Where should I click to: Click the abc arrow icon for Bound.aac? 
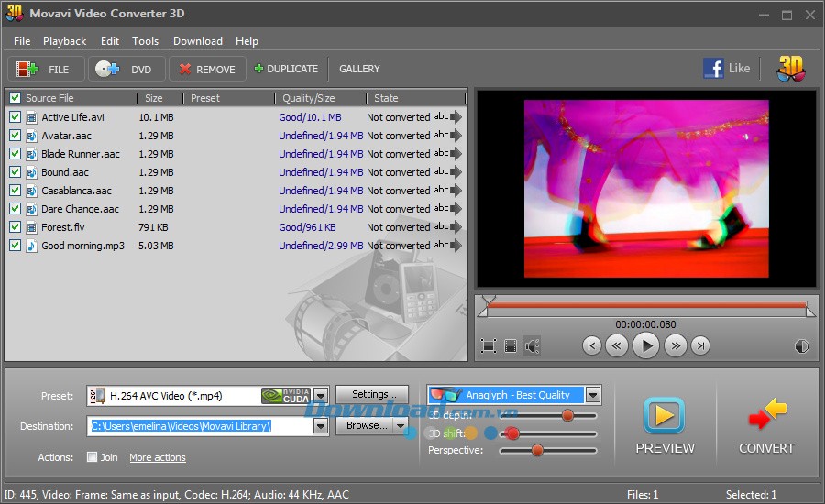click(x=447, y=172)
